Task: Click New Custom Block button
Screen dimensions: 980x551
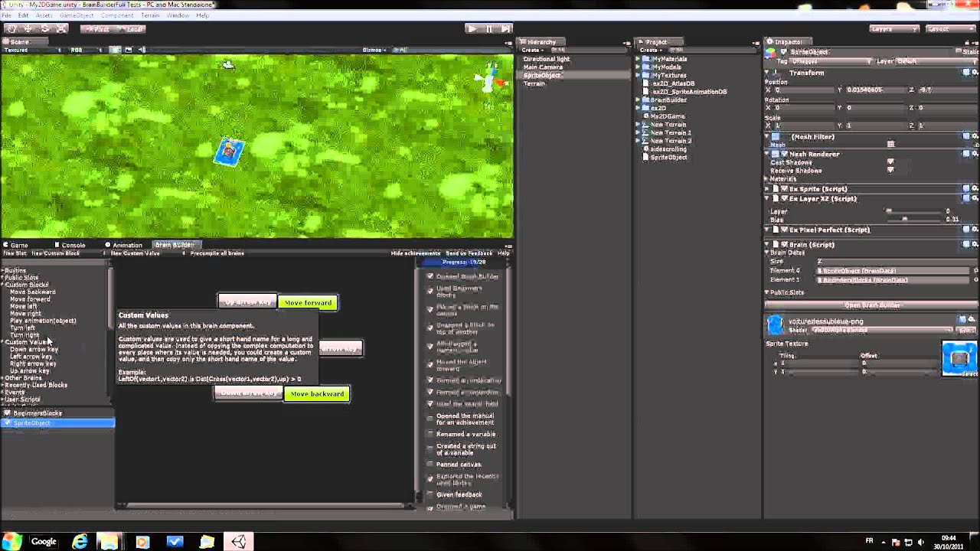Action: (56, 253)
